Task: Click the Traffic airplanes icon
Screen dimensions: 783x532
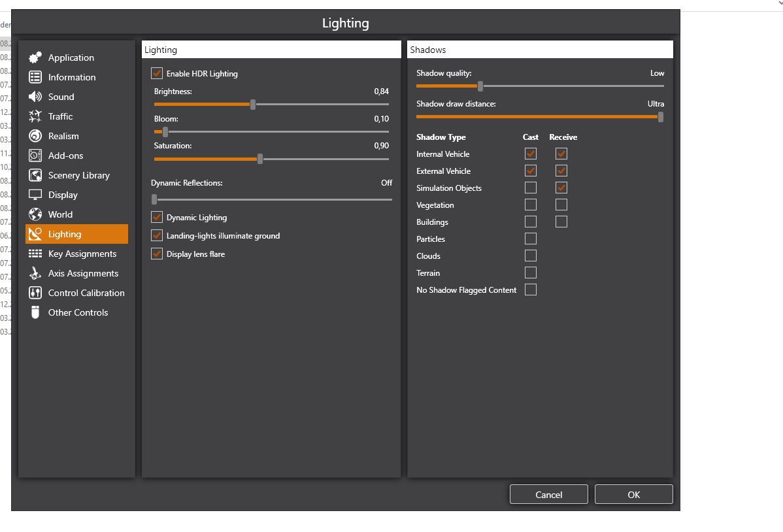Action: click(x=35, y=116)
